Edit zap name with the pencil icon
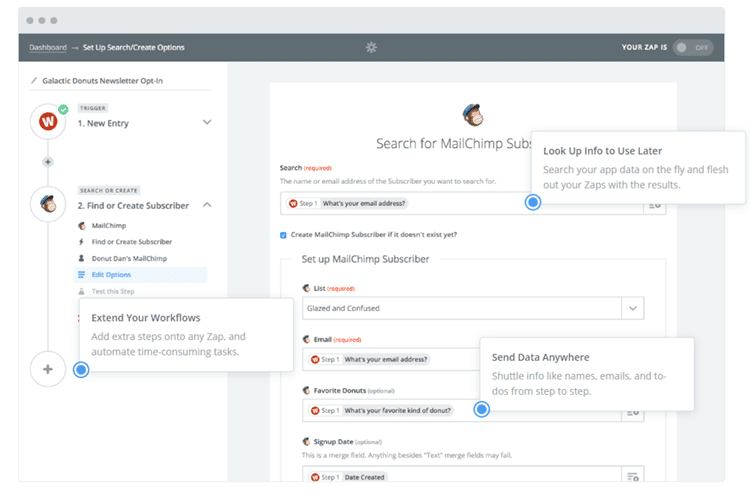 [34, 80]
